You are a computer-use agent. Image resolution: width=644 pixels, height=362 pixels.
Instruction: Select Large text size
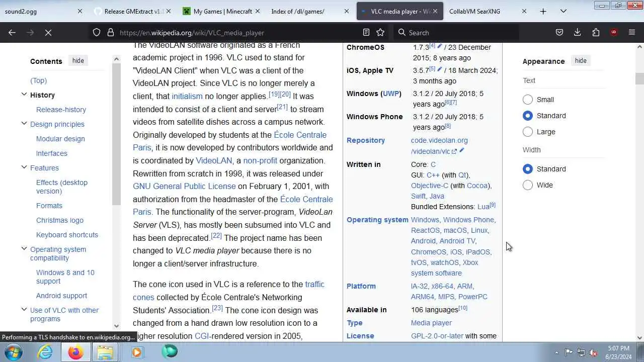point(527,132)
